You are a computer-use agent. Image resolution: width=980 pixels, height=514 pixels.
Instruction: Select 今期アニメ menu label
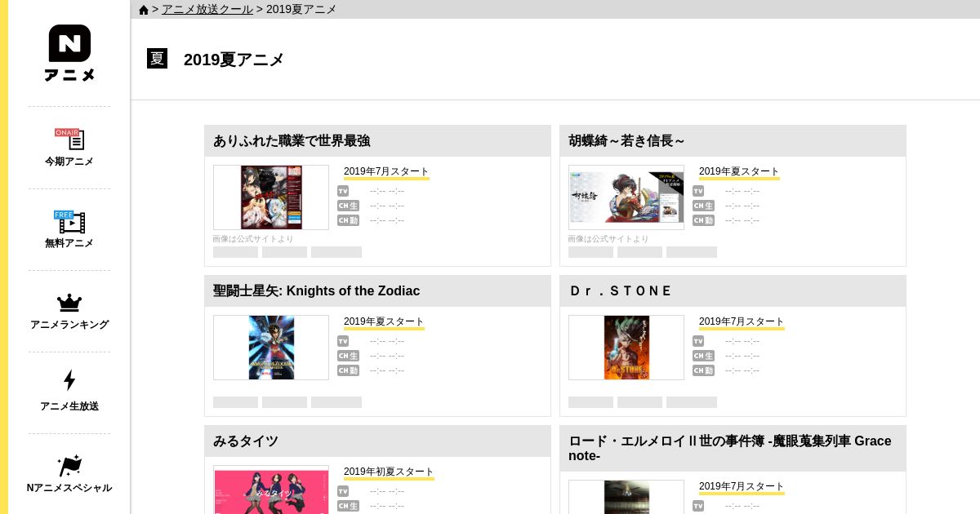(69, 162)
